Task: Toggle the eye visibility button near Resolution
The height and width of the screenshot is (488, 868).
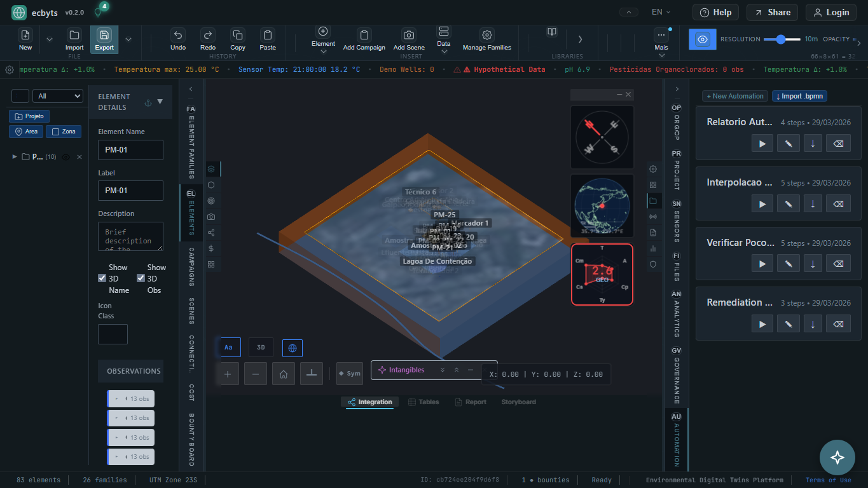Action: click(703, 39)
